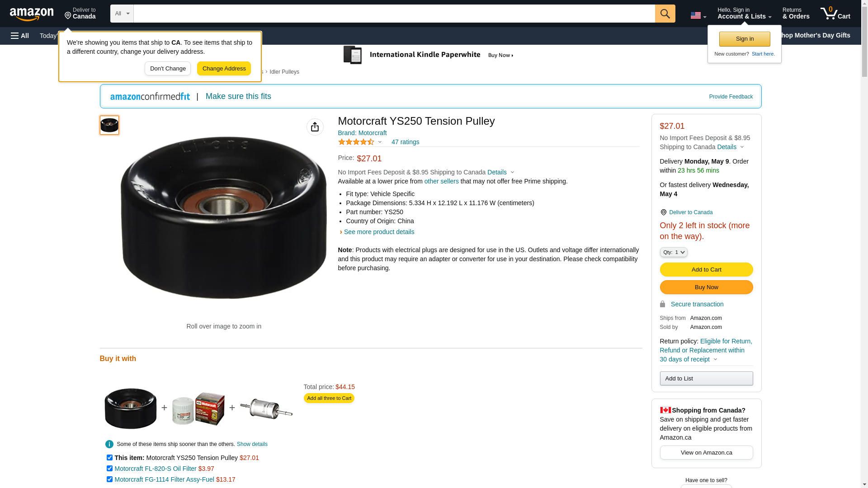Click the search magnifier button
Viewport: 868px width, 488px height.
point(665,14)
